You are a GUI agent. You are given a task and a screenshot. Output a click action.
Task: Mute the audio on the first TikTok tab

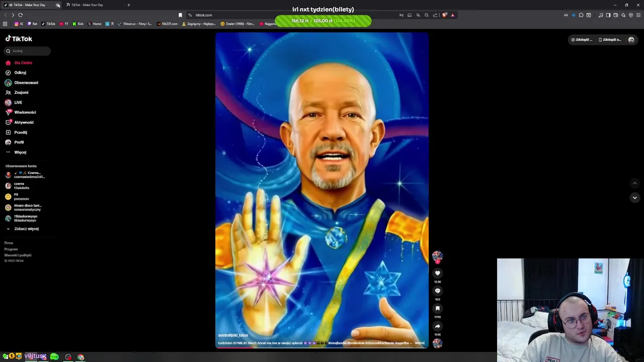[x=11, y=5]
